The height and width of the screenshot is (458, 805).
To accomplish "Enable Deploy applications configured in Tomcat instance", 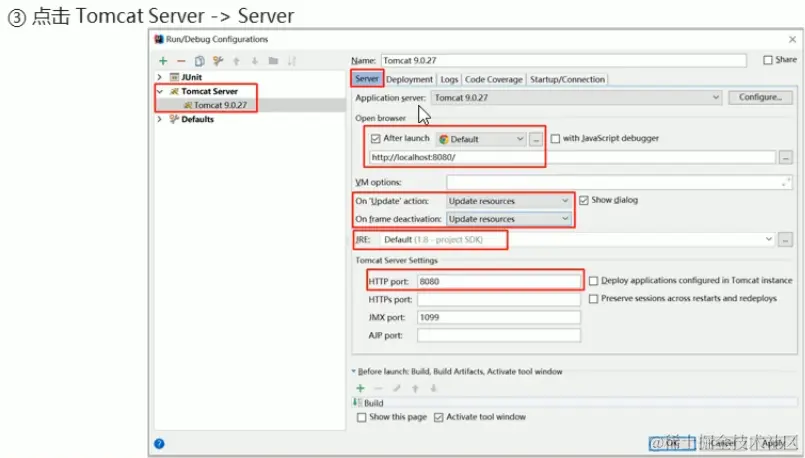I will [593, 281].
